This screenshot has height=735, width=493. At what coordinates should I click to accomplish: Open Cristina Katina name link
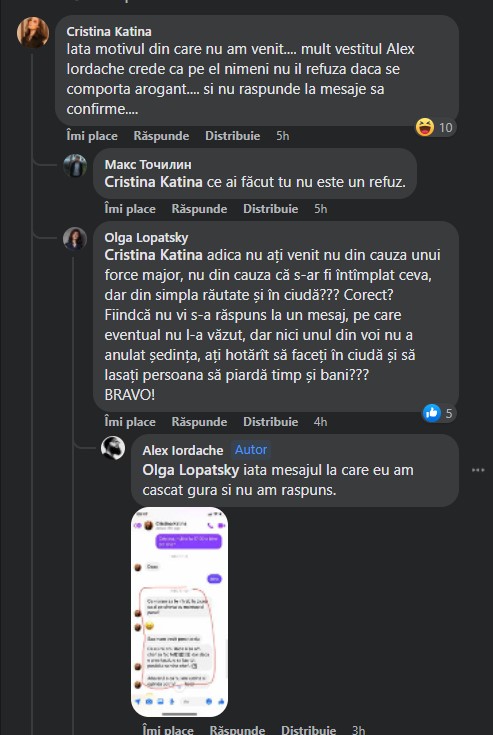click(x=109, y=31)
